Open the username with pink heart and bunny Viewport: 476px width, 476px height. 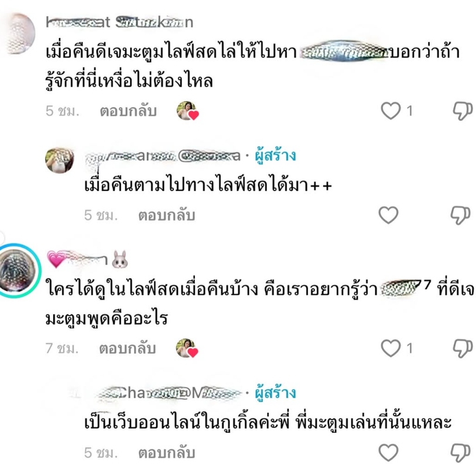pos(88,259)
